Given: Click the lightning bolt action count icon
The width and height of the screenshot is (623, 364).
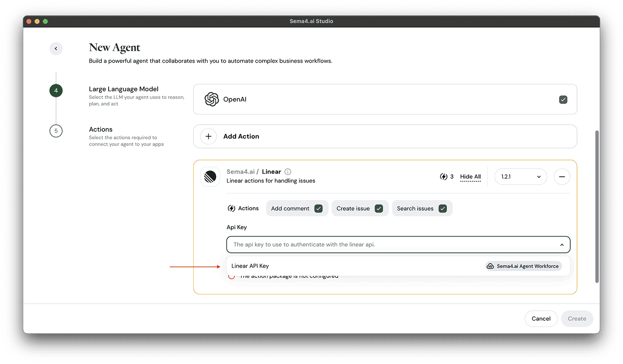Looking at the screenshot, I should [443, 177].
